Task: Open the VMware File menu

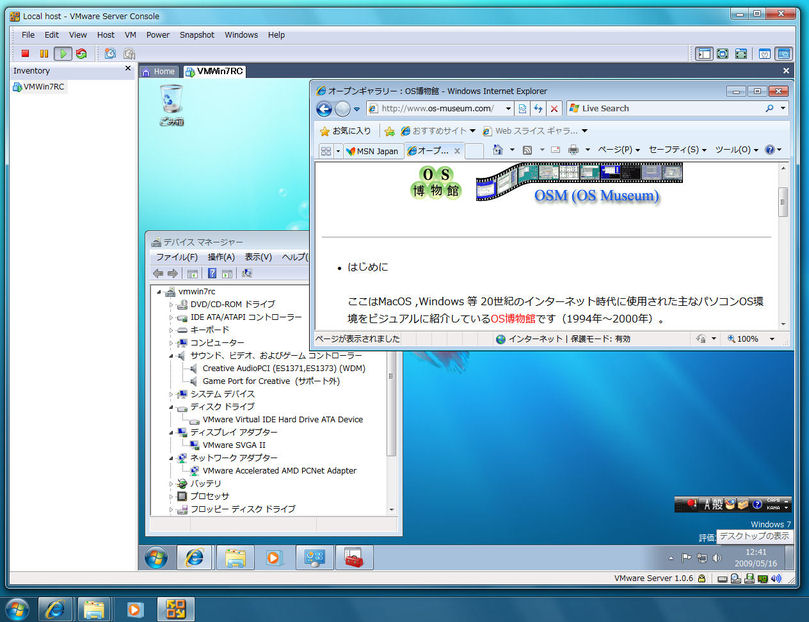Action: [x=28, y=35]
